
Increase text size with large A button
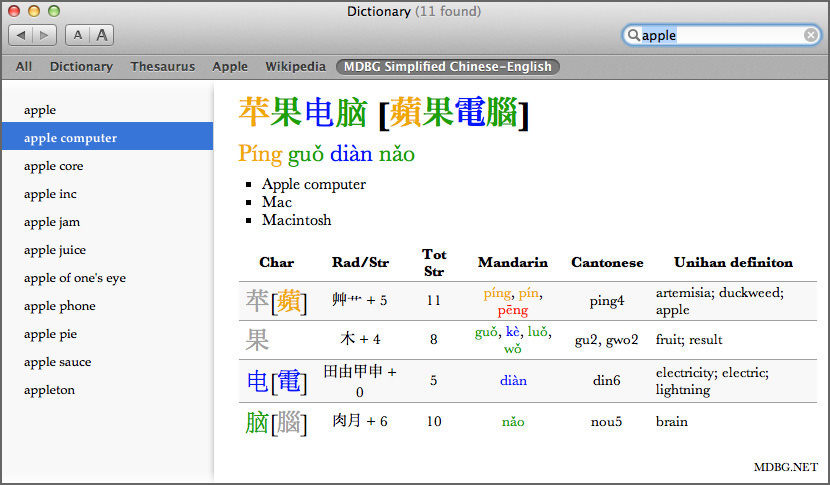coord(102,35)
